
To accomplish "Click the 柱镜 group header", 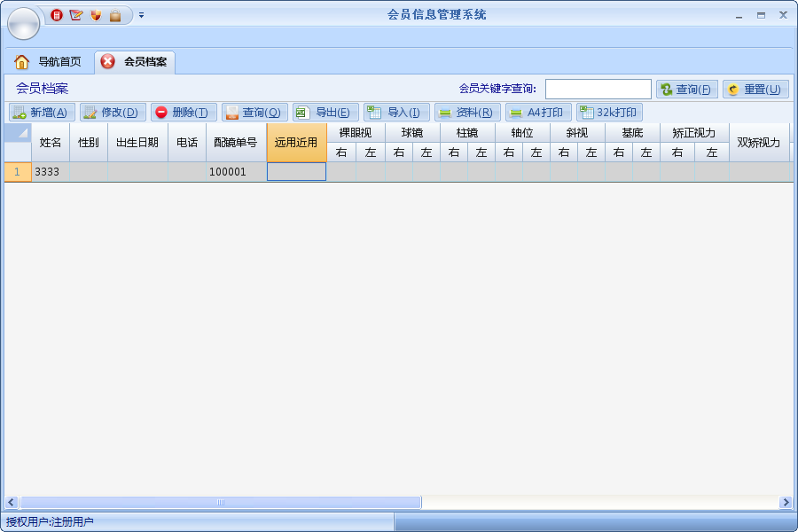I will (x=467, y=133).
